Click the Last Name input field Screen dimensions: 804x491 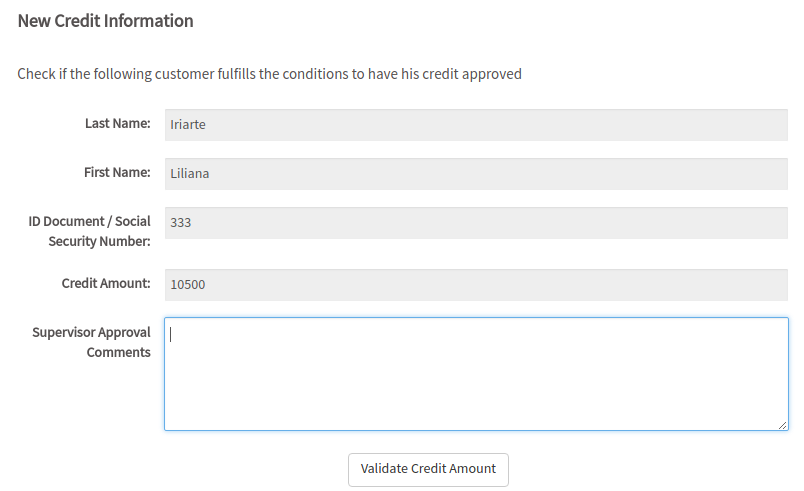point(476,125)
